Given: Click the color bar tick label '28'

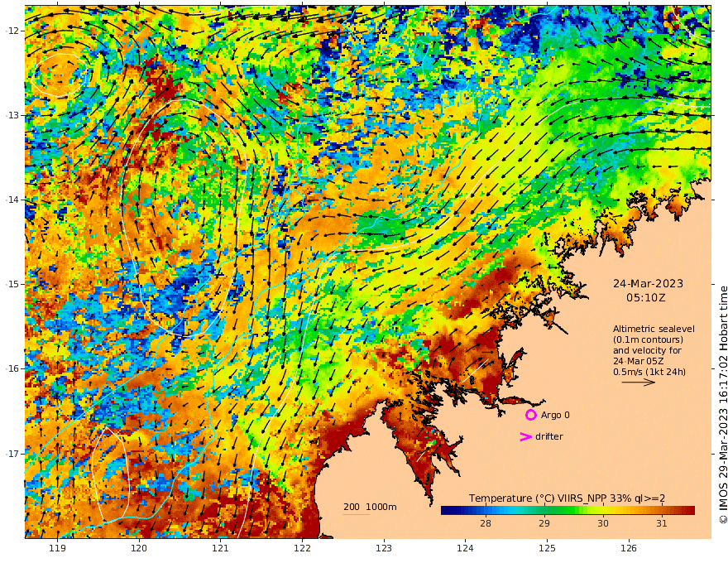Looking at the screenshot, I should 485,523.
